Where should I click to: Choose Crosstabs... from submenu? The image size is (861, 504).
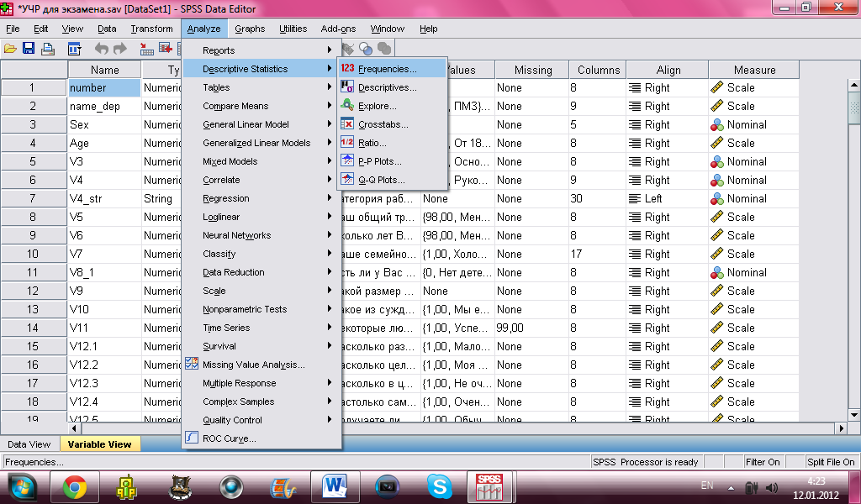click(x=392, y=124)
